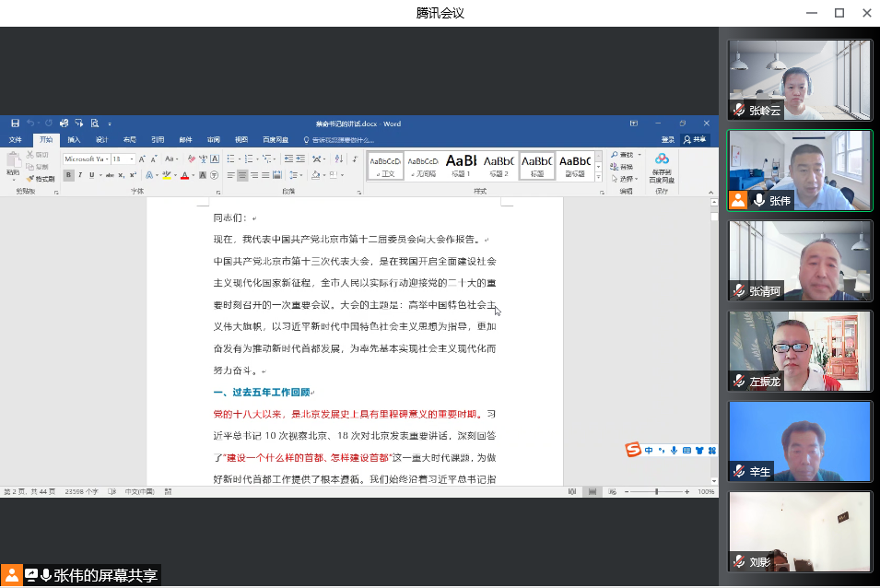Expand the styles gallery list
The height and width of the screenshot is (588, 880).
[598, 176]
